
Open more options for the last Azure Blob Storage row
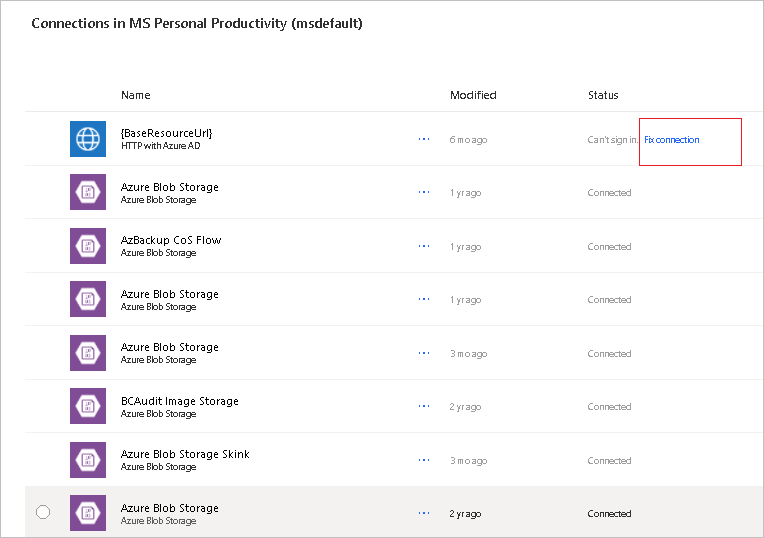point(424,513)
